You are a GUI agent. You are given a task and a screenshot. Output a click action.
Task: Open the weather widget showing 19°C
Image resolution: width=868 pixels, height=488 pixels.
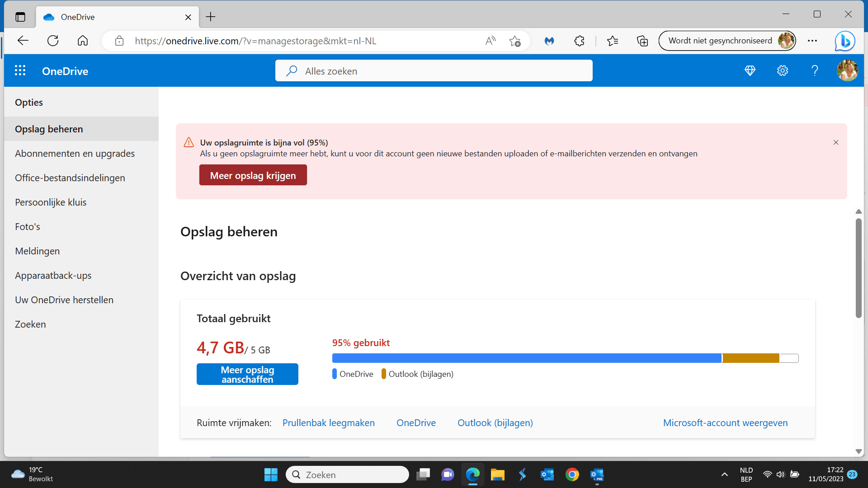pos(32,474)
